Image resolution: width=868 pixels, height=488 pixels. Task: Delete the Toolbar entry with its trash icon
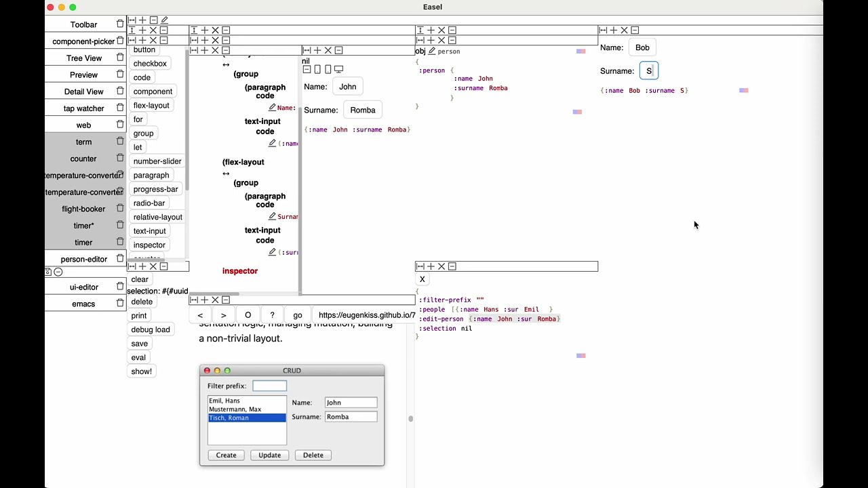coord(120,24)
